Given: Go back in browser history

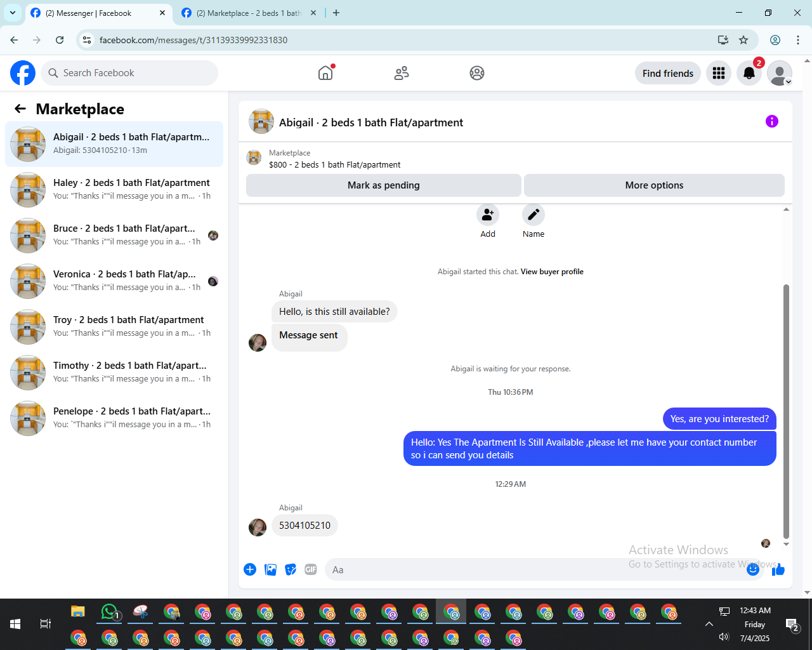Looking at the screenshot, I should tap(14, 40).
